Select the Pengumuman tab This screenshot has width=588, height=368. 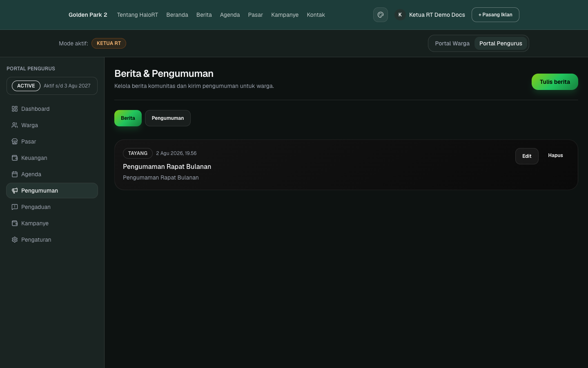tap(168, 118)
